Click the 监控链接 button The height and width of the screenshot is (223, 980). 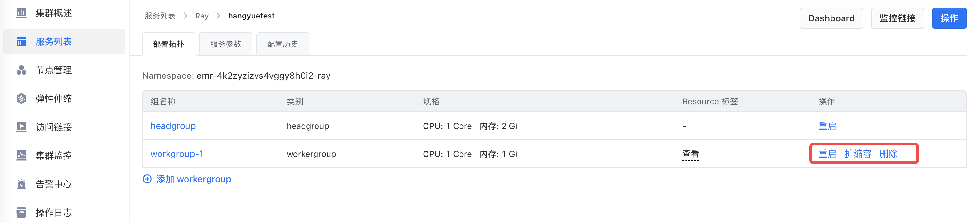click(897, 18)
